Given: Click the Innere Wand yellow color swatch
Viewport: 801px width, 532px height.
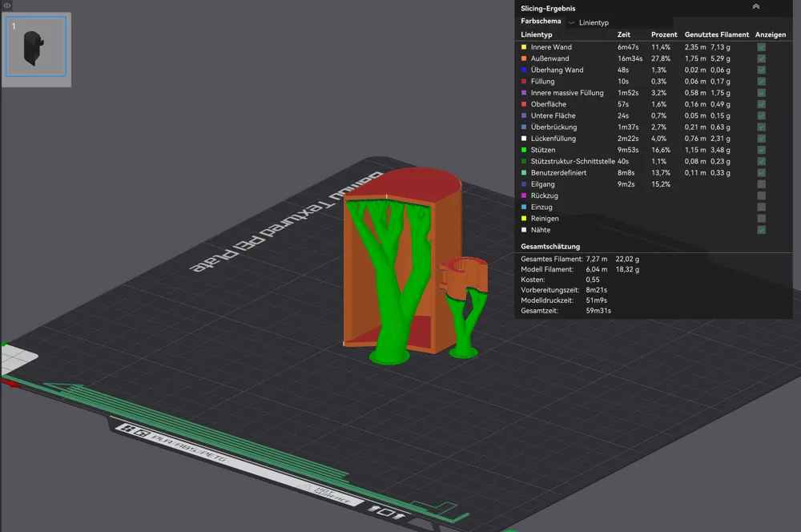Looking at the screenshot, I should [524, 47].
